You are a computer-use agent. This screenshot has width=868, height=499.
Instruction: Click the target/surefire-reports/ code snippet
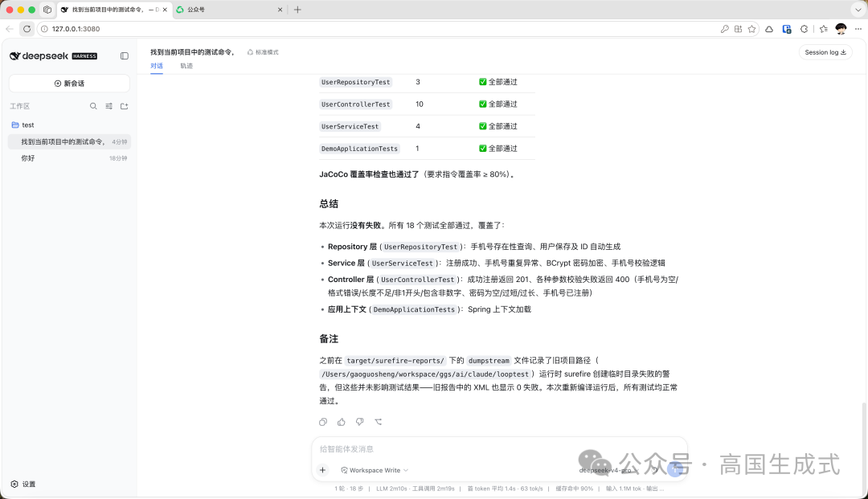coord(395,361)
